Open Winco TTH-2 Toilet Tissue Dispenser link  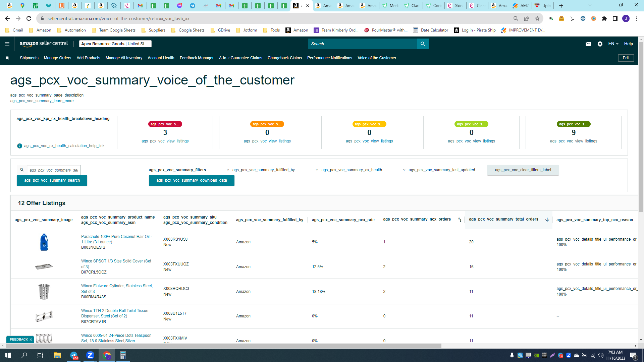click(x=115, y=313)
